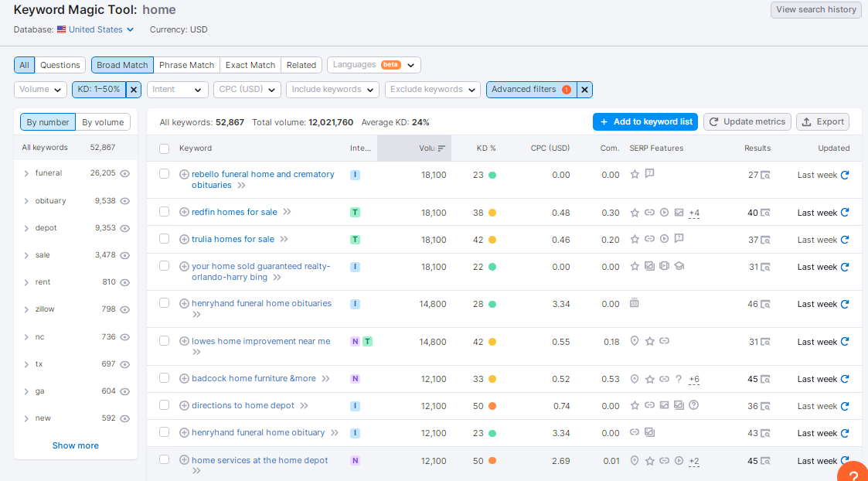868x481 pixels.
Task: View SERP for henryhand funeral home obituaries
Action: [765, 304]
